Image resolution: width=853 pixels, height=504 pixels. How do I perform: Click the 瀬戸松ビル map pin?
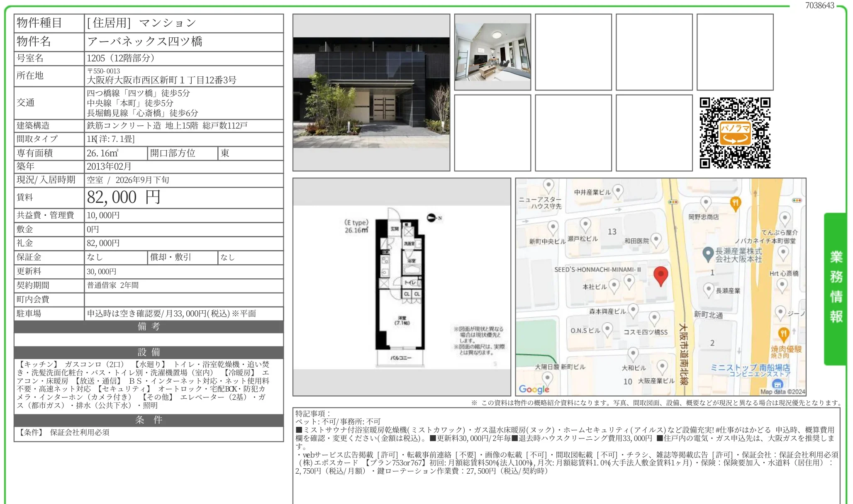585,226
